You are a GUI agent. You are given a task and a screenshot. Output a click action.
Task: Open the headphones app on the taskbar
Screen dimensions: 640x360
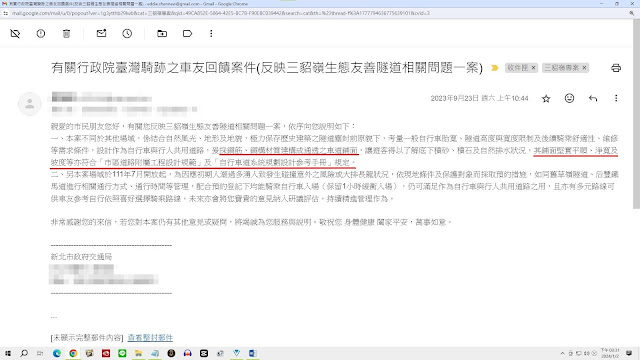[x=187, y=353]
